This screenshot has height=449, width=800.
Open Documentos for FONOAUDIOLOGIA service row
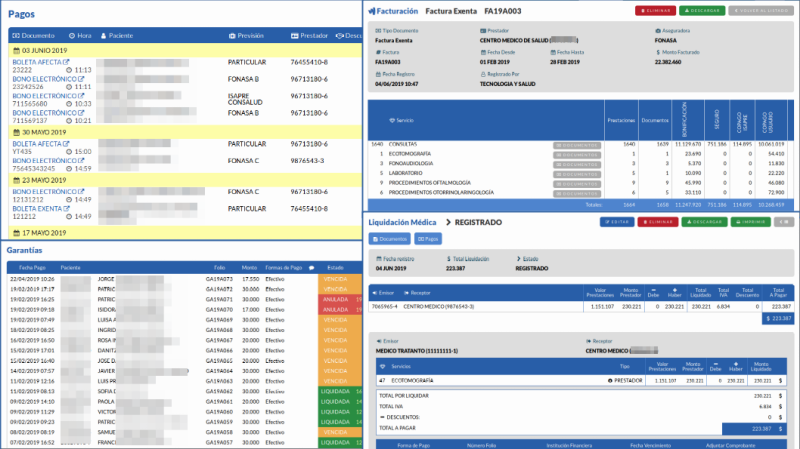coord(577,165)
